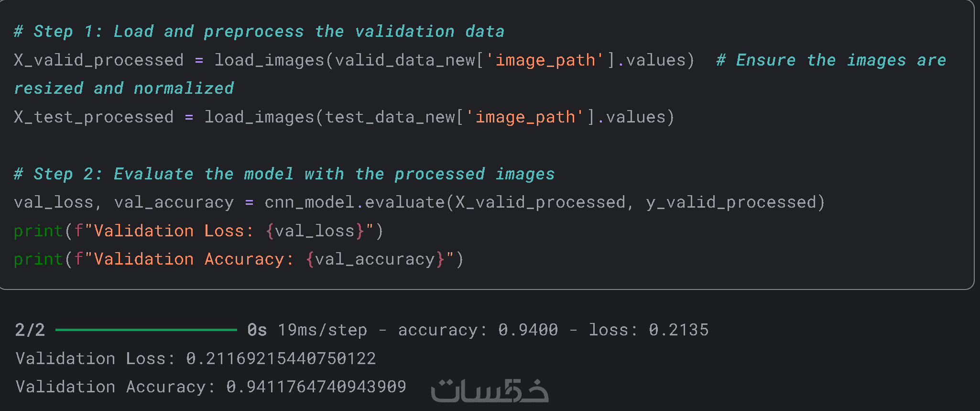Click the "# Step 2" comment line
The height and width of the screenshot is (411, 980).
[284, 174]
